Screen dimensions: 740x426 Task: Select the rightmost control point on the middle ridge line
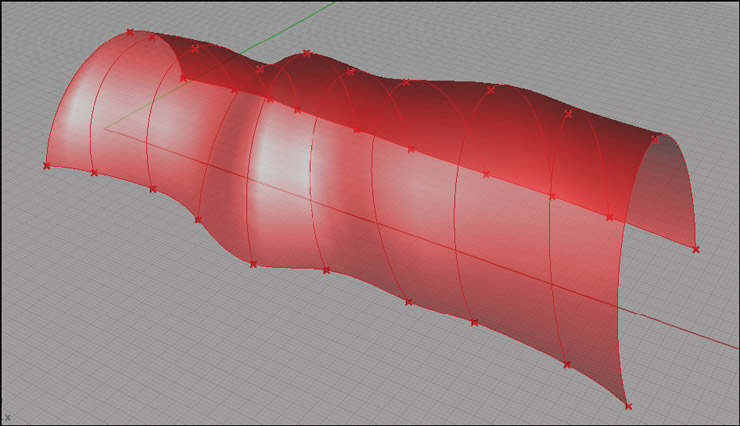(610, 217)
